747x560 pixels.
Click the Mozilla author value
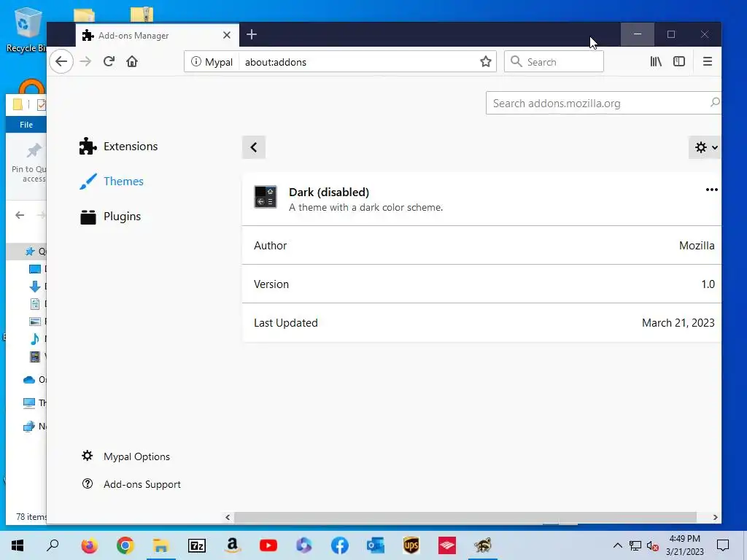[697, 246]
